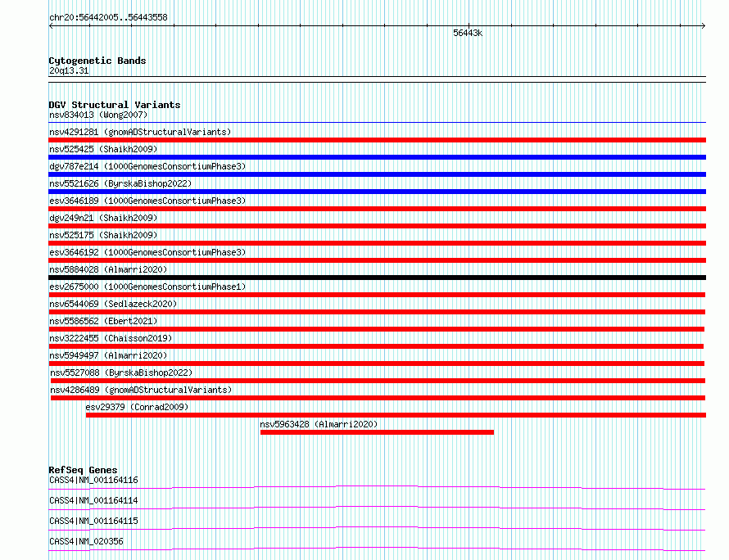The width and height of the screenshot is (729, 560).
Task: Open esv29379 (Conrad2009) variant label
Action: pyautogui.click(x=137, y=407)
